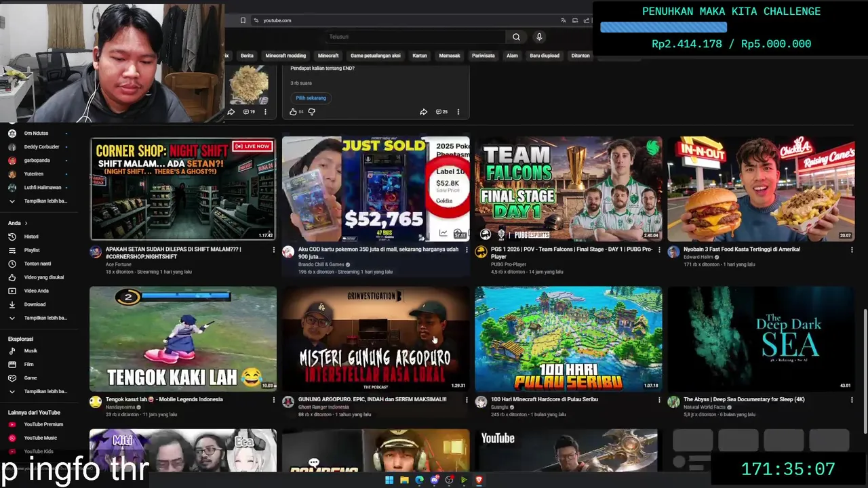Screen dimensions: 868x488
Task: Dislike the END poll post
Action: [312, 112]
